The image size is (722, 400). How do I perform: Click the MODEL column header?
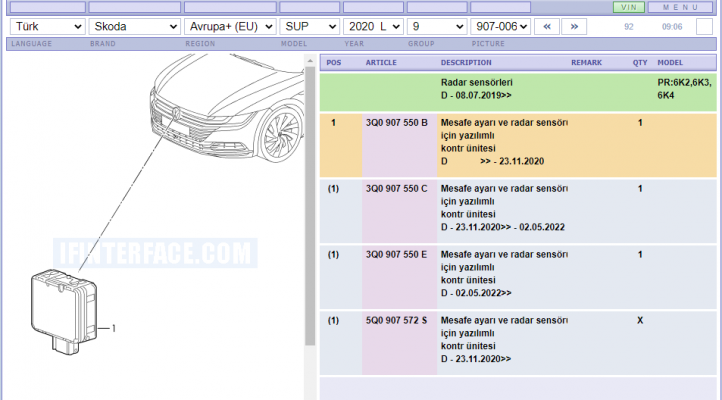tap(670, 63)
